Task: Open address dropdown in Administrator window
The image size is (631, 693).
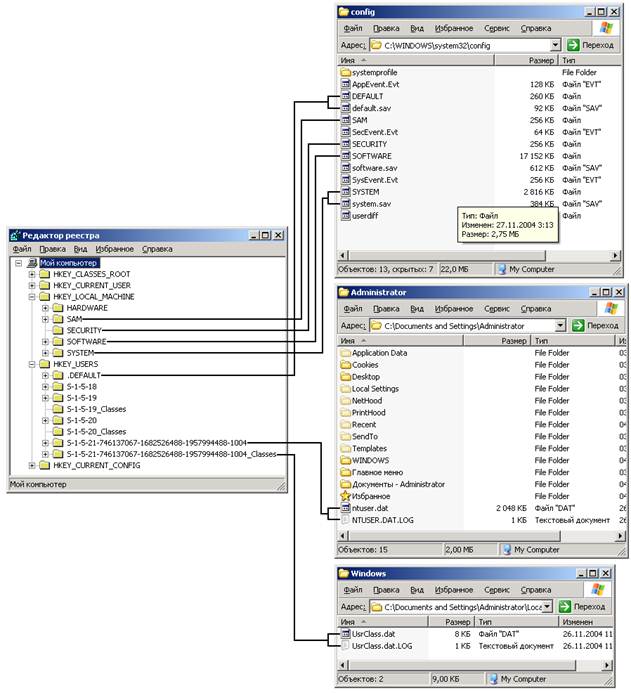Action: [560, 326]
